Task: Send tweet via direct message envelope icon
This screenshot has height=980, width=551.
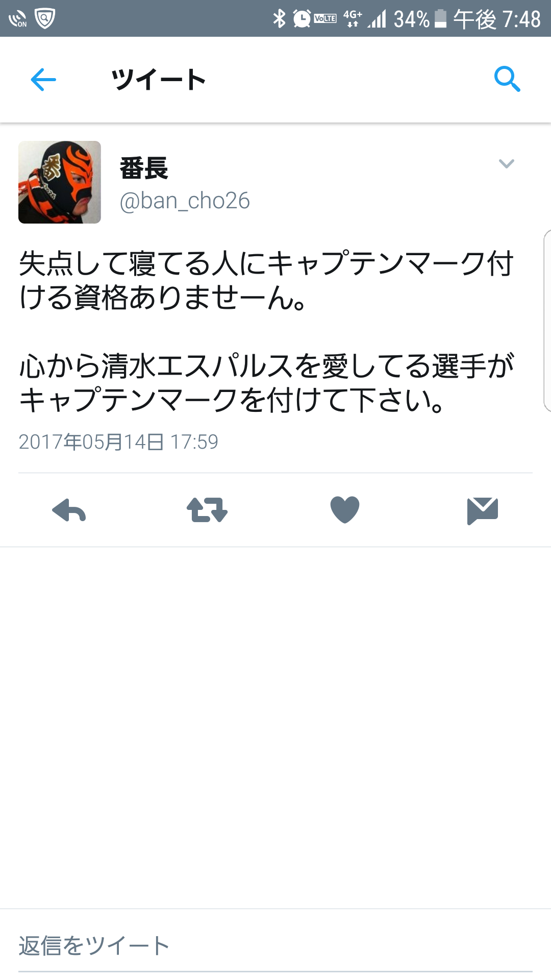Action: [483, 510]
